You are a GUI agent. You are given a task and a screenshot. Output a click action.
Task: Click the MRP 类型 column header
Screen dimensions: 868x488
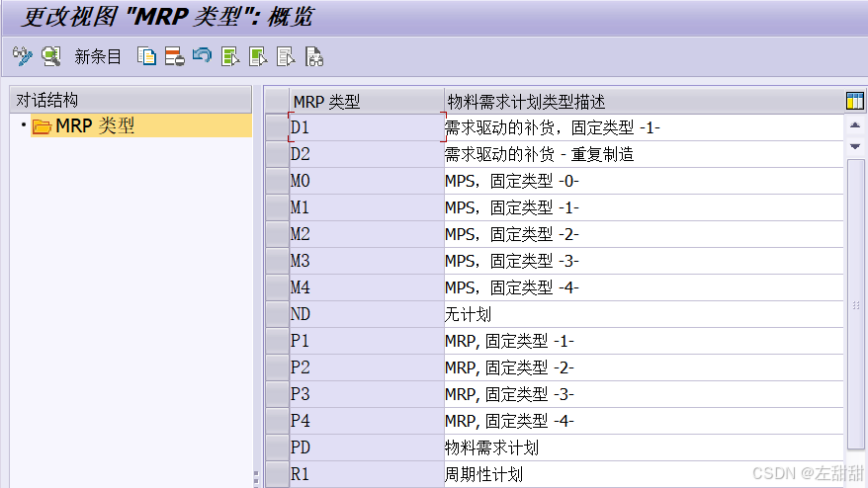(x=366, y=101)
